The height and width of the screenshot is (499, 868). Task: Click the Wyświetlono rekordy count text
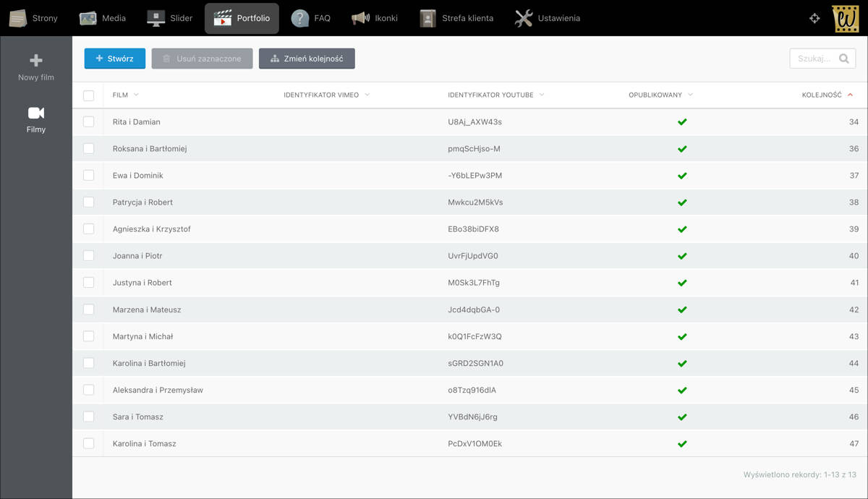point(800,474)
